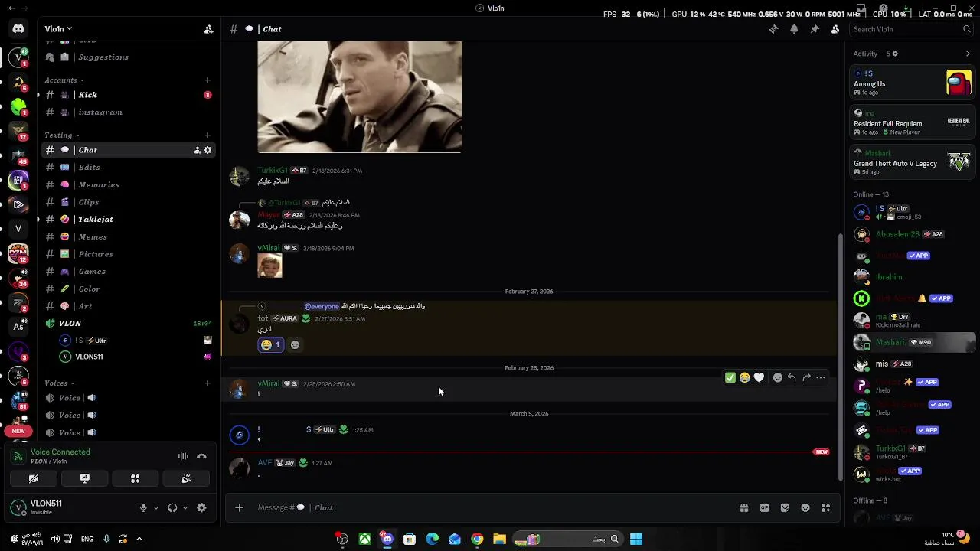Image resolution: width=980 pixels, height=551 pixels.
Task: Open Google Chrome from the taskbar
Action: pyautogui.click(x=477, y=539)
